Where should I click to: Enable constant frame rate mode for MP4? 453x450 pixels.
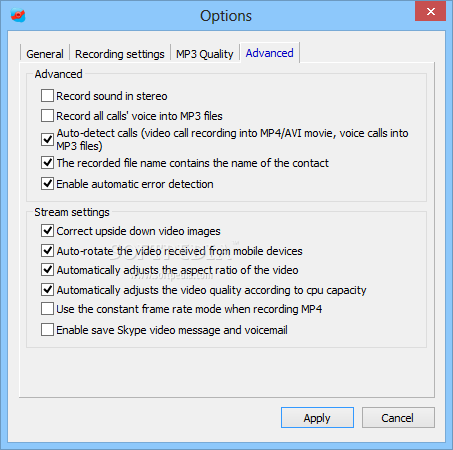pos(47,309)
